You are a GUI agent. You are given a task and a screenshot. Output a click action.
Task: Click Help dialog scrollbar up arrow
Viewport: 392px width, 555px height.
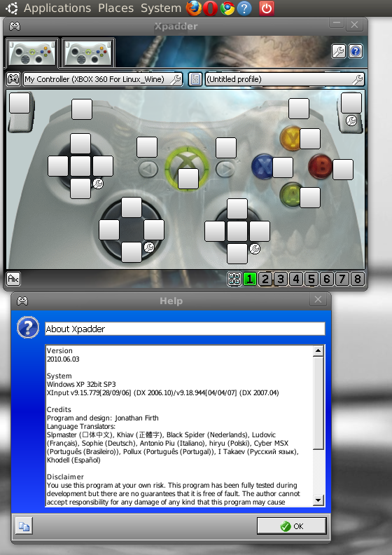pyautogui.click(x=318, y=351)
